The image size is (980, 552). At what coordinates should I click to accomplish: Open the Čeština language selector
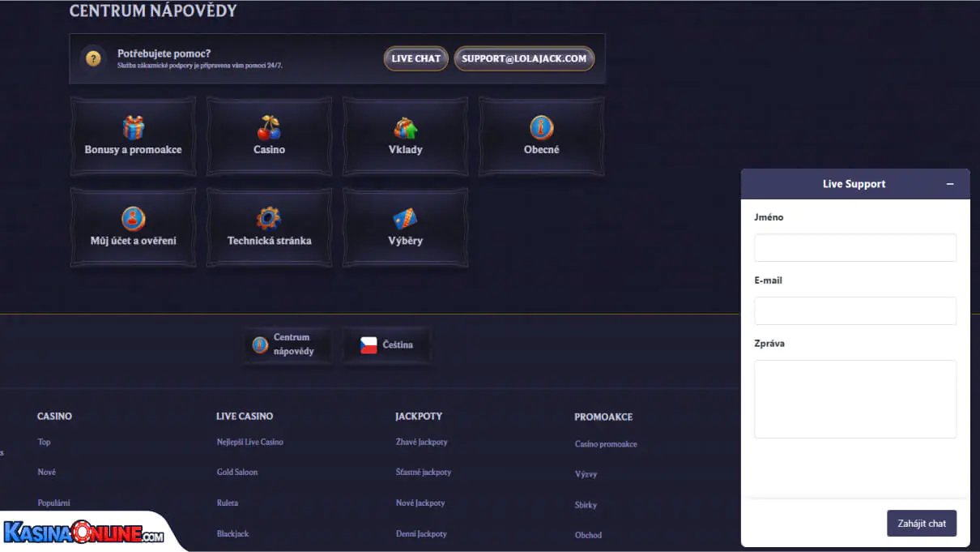coord(387,345)
